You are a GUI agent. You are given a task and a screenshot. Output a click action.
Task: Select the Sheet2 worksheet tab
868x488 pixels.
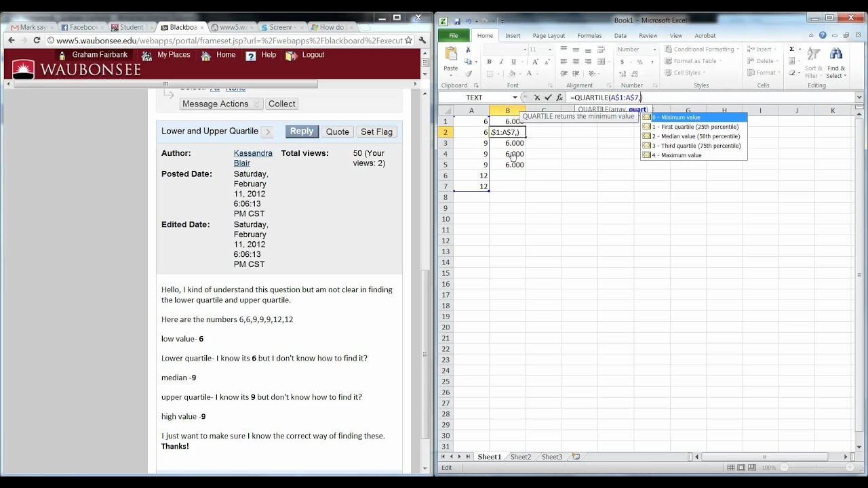pyautogui.click(x=521, y=457)
